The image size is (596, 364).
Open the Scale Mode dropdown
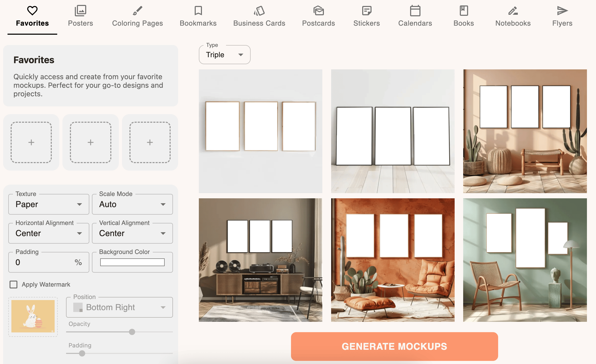point(132,204)
